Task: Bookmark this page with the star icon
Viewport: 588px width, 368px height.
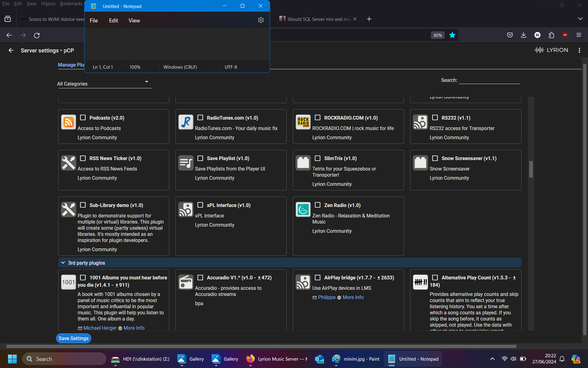Action: pyautogui.click(x=452, y=35)
